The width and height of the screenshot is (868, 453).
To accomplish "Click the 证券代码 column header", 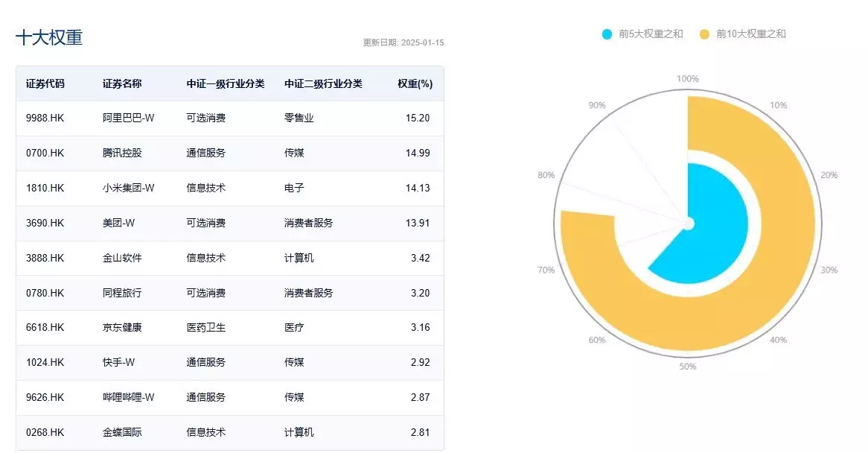I will 45,83.
